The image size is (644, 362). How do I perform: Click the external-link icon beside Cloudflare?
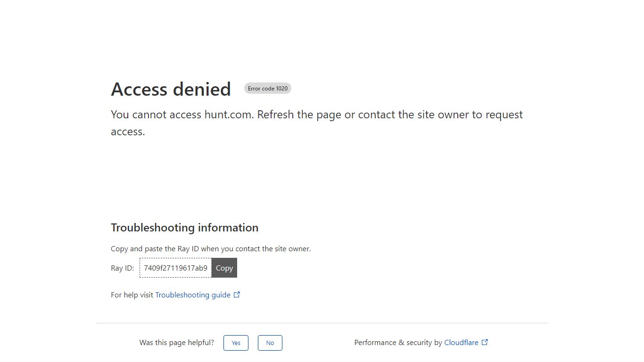pyautogui.click(x=485, y=342)
